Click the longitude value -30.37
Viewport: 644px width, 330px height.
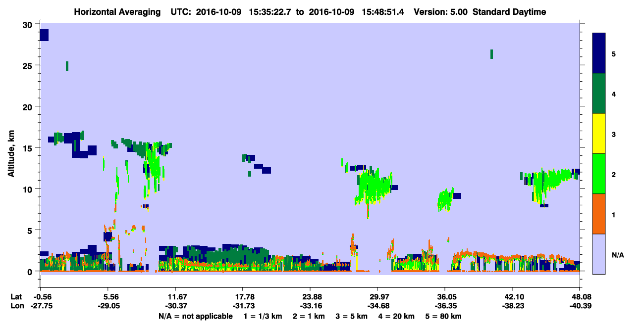point(175,306)
